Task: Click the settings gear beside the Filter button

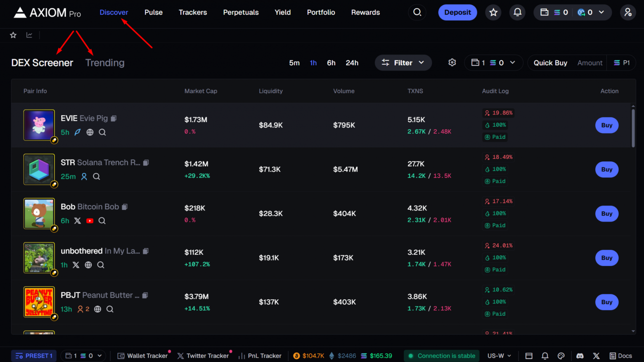Action: pyautogui.click(x=452, y=62)
